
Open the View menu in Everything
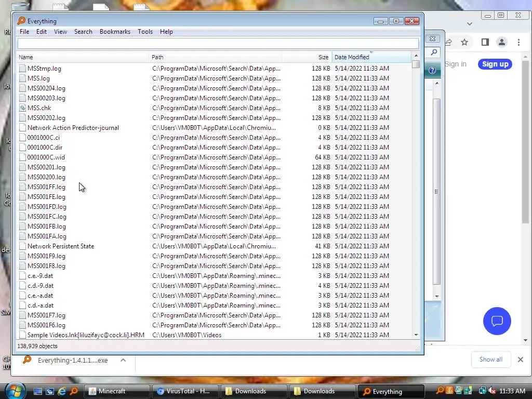click(x=60, y=32)
